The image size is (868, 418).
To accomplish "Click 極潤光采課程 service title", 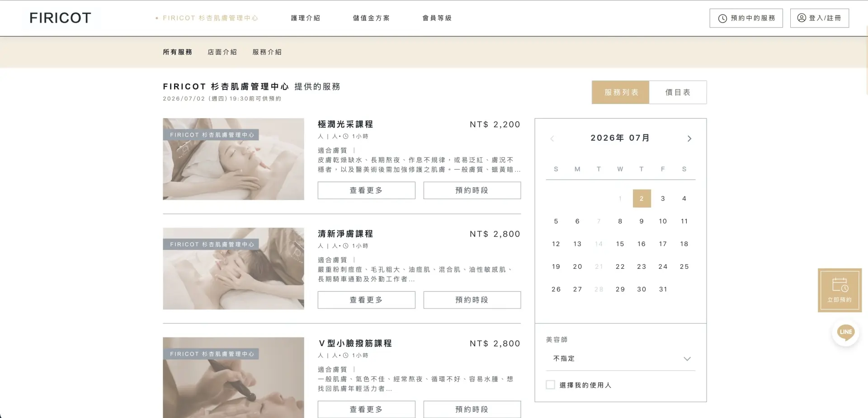I will pos(345,124).
